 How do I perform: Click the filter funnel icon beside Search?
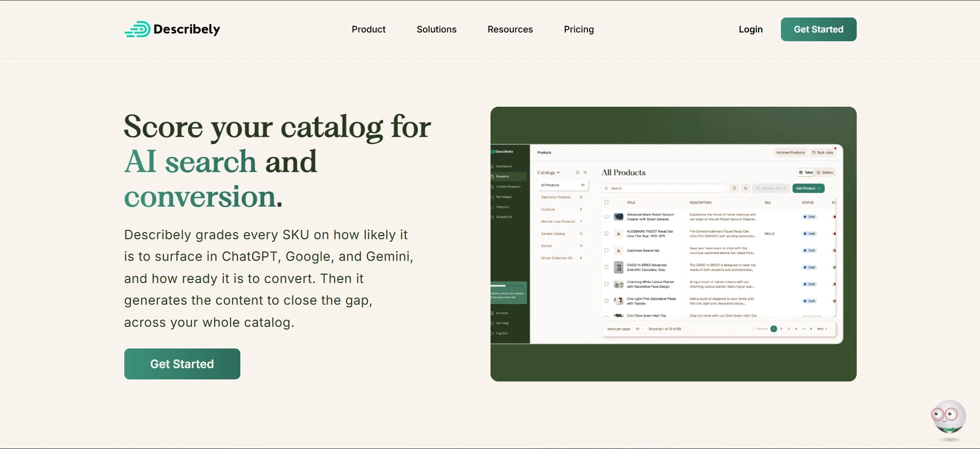coord(734,188)
